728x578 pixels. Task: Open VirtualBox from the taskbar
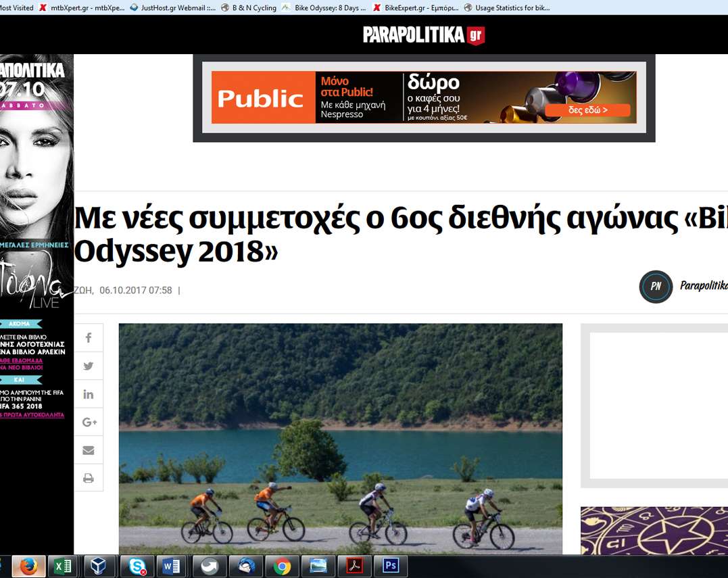tap(99, 567)
